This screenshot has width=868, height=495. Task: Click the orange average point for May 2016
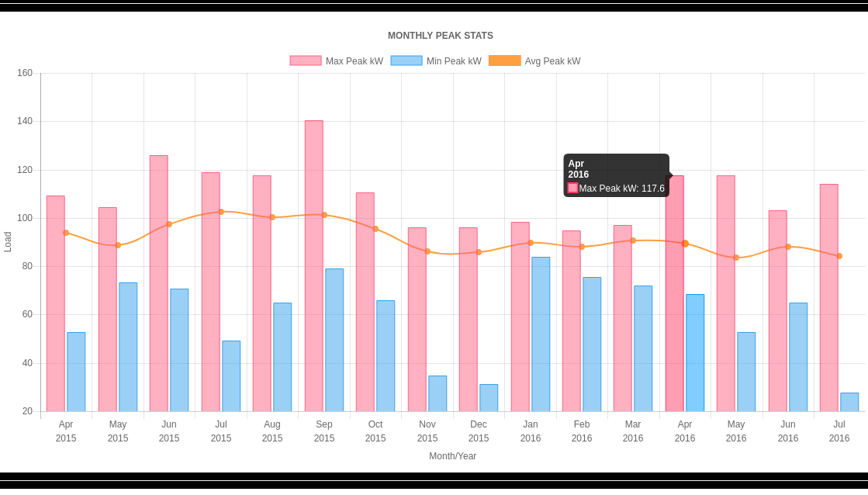click(736, 258)
